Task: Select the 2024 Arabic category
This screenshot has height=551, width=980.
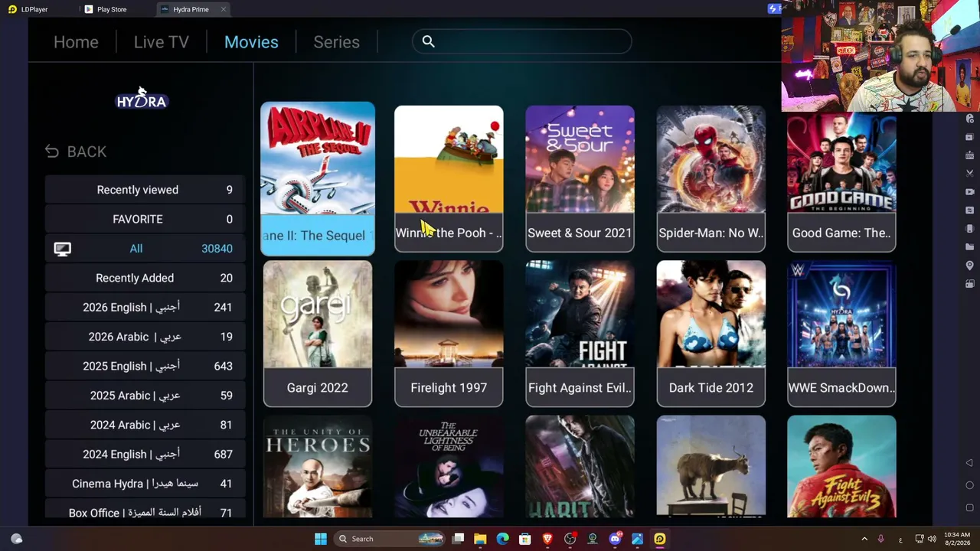Action: (x=145, y=425)
